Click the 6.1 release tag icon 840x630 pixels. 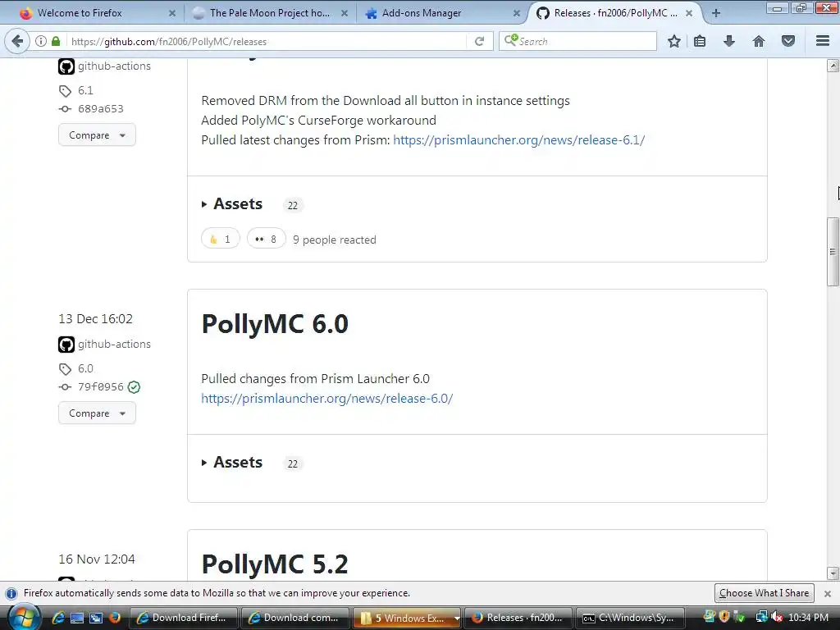click(65, 91)
